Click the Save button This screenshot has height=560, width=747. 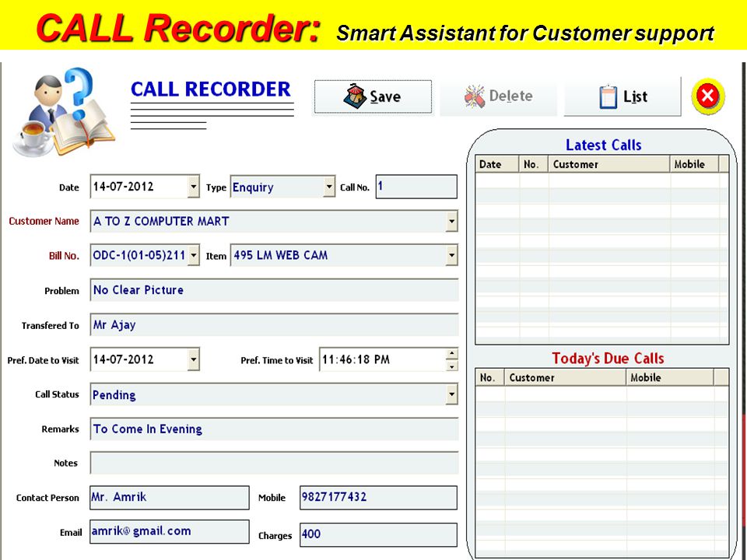pos(373,97)
